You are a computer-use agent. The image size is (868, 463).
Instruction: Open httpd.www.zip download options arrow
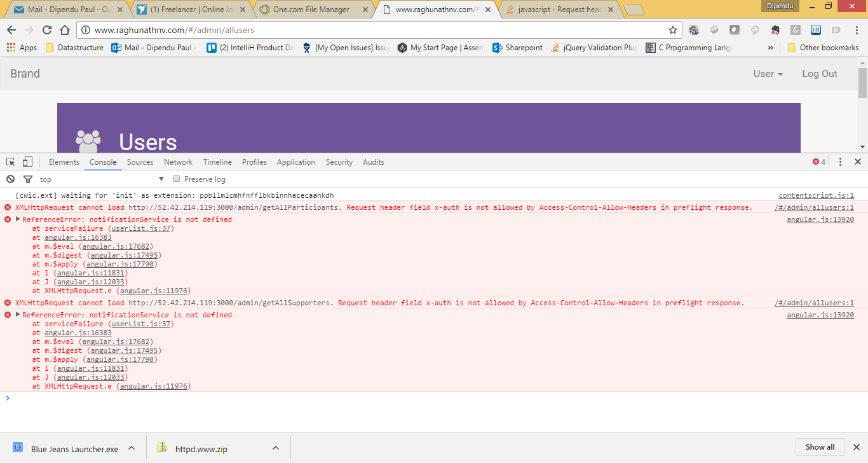click(276, 448)
